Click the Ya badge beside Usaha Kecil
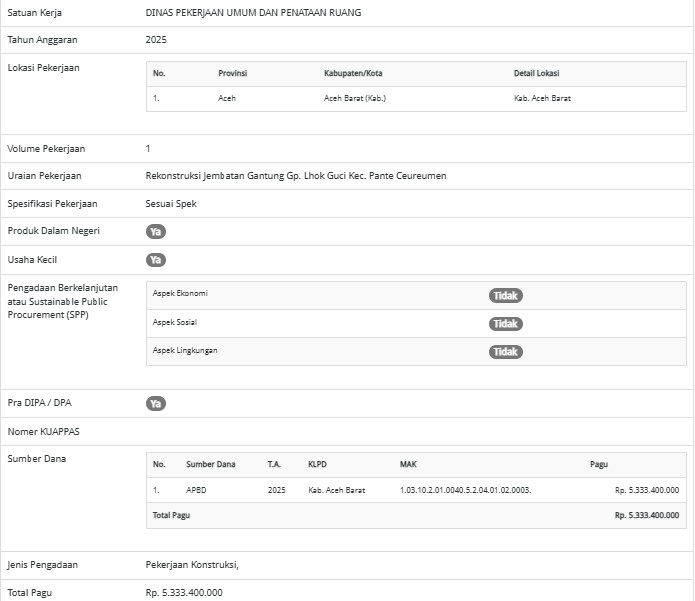 (155, 260)
